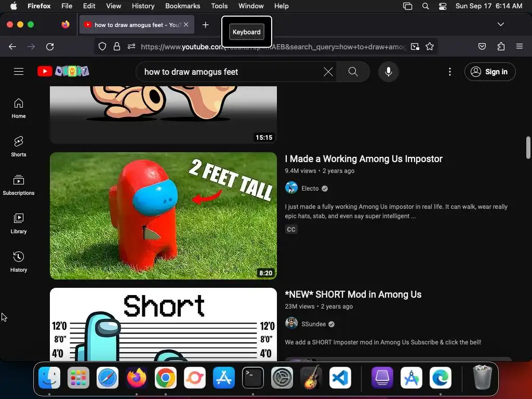The width and height of the screenshot is (532, 399).
Task: Show site security lock information
Action: point(117,46)
